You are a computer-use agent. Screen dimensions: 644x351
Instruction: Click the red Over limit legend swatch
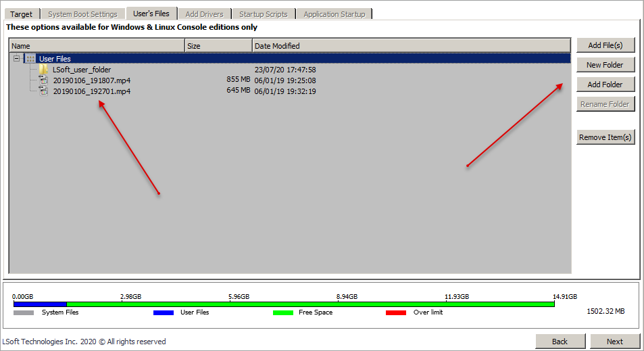396,312
